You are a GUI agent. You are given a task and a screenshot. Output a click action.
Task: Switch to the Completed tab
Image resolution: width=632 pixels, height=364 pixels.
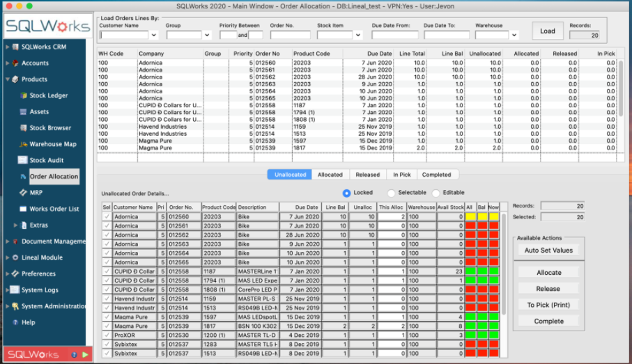click(436, 175)
